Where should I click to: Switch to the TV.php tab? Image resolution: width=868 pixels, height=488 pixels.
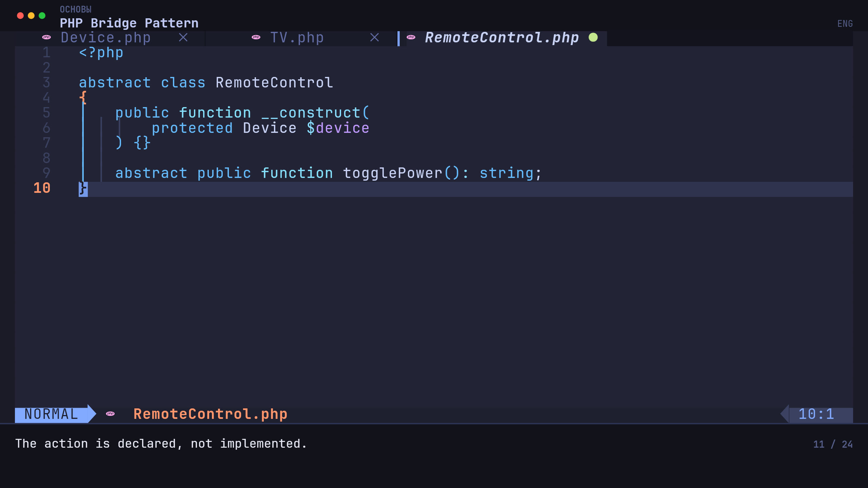click(297, 38)
